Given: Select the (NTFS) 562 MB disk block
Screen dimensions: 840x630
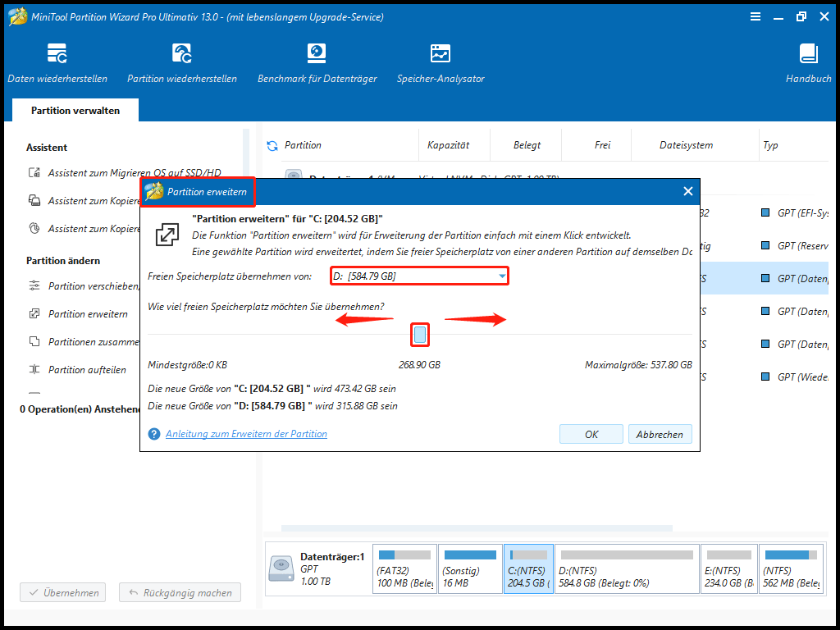Looking at the screenshot, I should 792,569.
